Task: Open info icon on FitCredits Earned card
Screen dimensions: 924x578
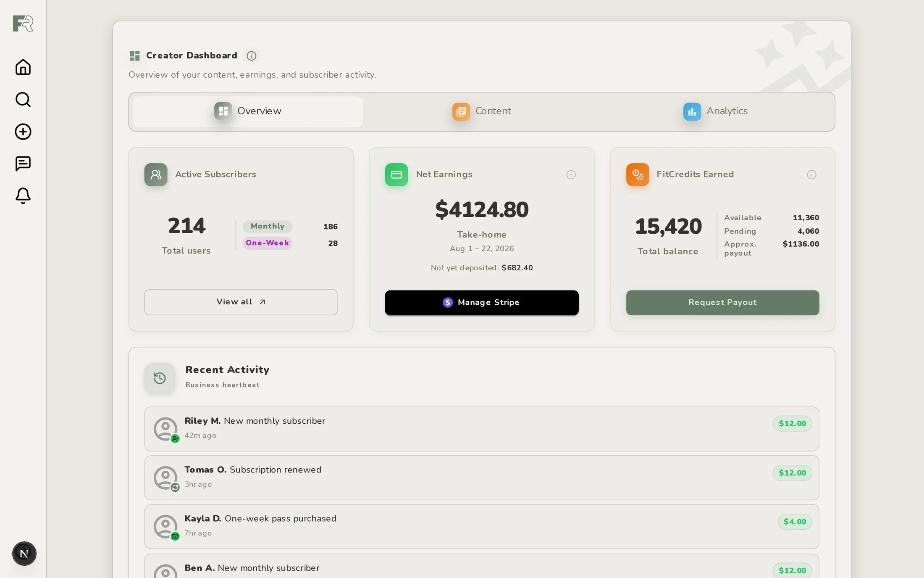Action: [811, 174]
